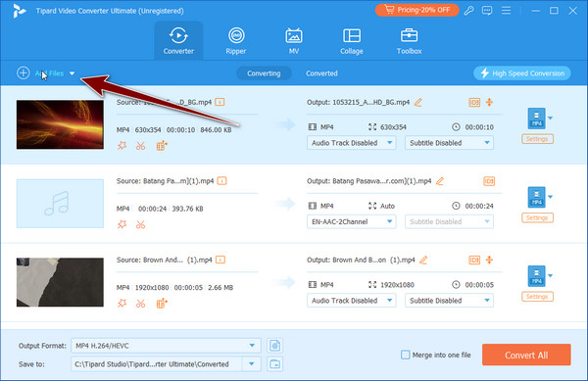Viewport: 588px width, 381px height.
Task: Edit ID3 metadata for Batang Pasawa output
Action: (489, 181)
